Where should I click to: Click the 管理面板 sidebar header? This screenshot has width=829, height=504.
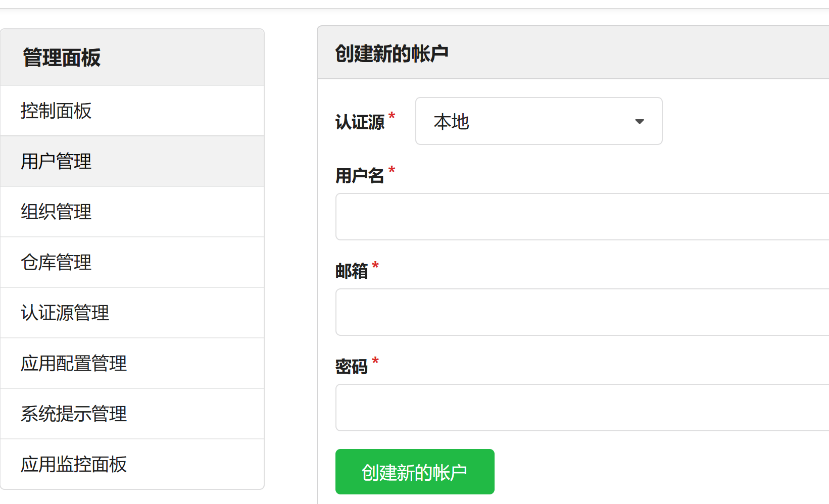pyautogui.click(x=62, y=58)
